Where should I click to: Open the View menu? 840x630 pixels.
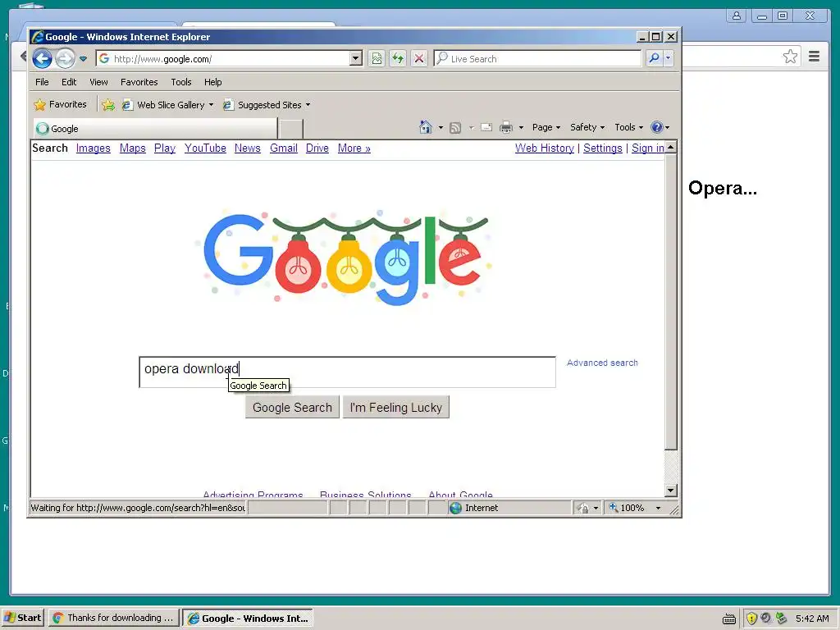click(98, 82)
